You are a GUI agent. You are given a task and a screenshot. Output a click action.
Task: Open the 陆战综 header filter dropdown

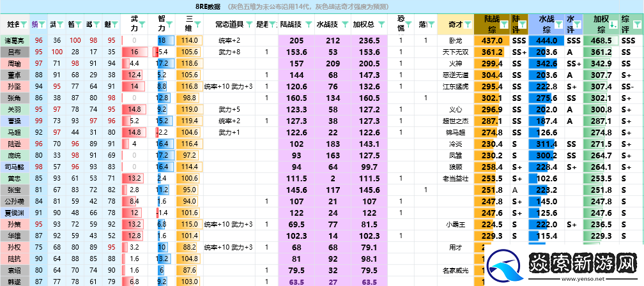[x=504, y=25]
